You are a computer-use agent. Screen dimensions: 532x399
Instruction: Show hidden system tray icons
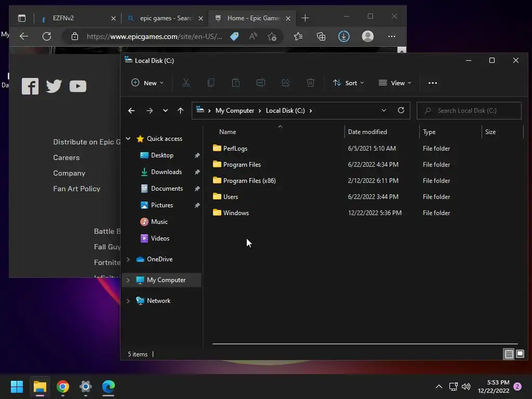click(438, 387)
